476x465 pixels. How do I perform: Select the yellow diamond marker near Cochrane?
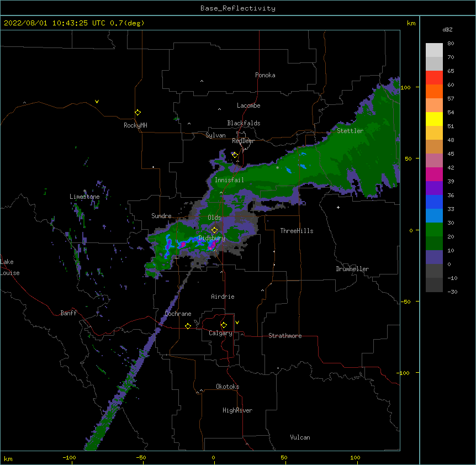coord(188,326)
